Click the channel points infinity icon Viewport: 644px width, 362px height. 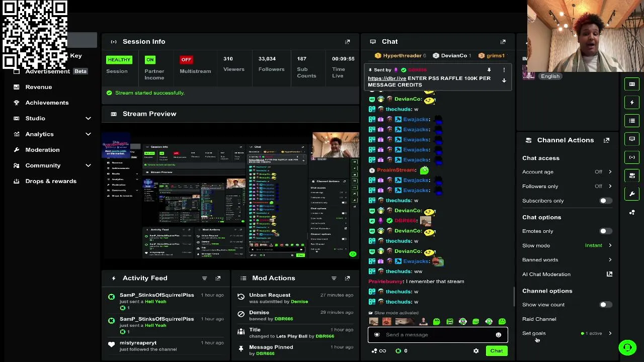tap(379, 351)
